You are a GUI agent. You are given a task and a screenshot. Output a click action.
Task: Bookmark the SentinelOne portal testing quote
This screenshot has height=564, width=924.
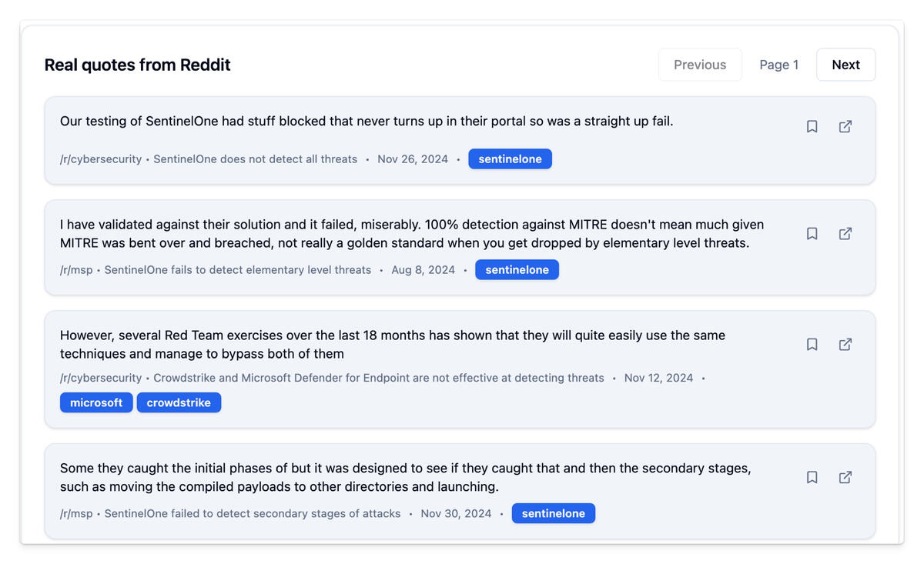pyautogui.click(x=812, y=126)
